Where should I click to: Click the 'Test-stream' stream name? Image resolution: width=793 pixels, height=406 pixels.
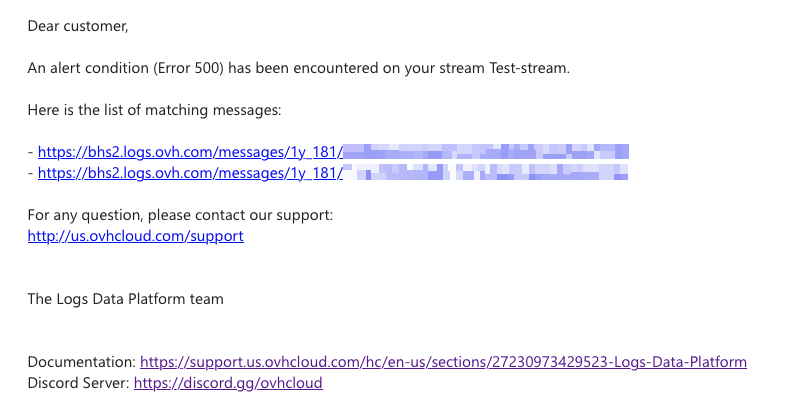tap(527, 68)
